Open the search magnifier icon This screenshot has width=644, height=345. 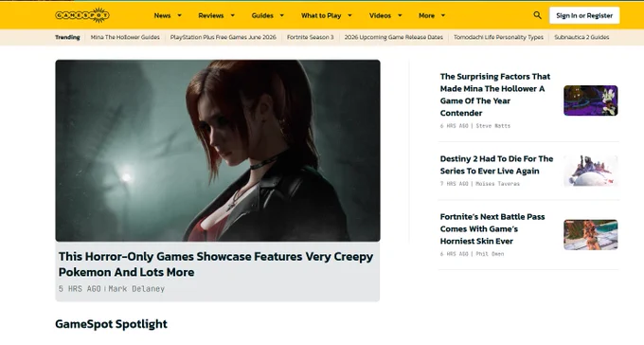point(537,15)
